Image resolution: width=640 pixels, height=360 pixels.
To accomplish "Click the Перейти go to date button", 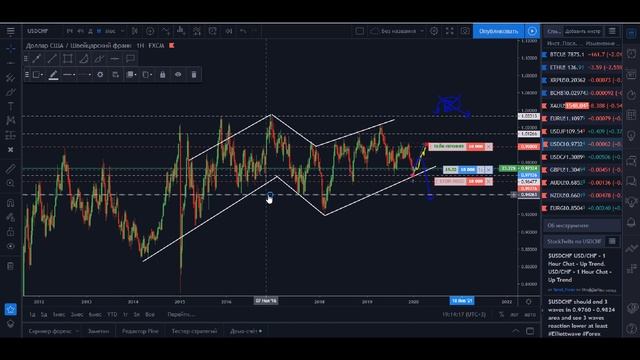I will (181, 315).
